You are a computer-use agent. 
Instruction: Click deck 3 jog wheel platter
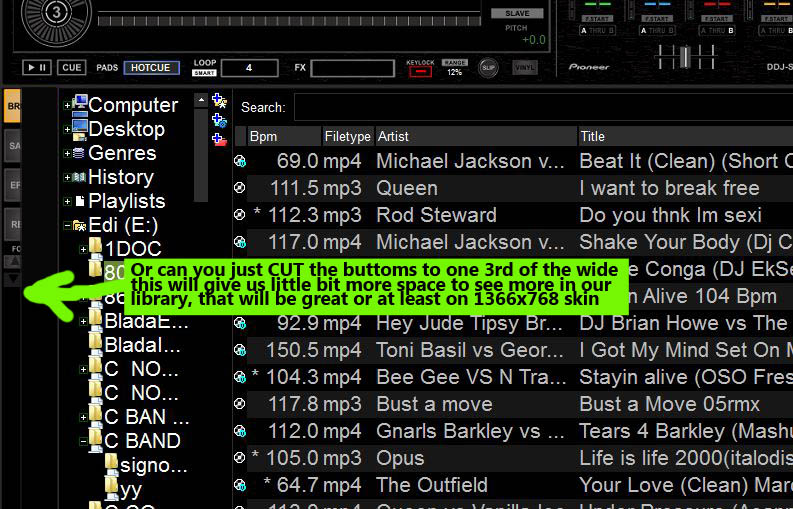(57, 14)
